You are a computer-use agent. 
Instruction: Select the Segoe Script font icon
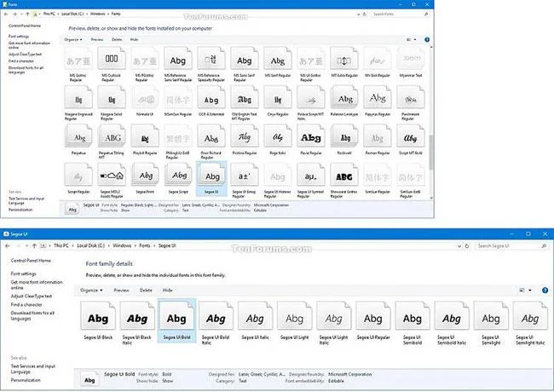tap(178, 176)
